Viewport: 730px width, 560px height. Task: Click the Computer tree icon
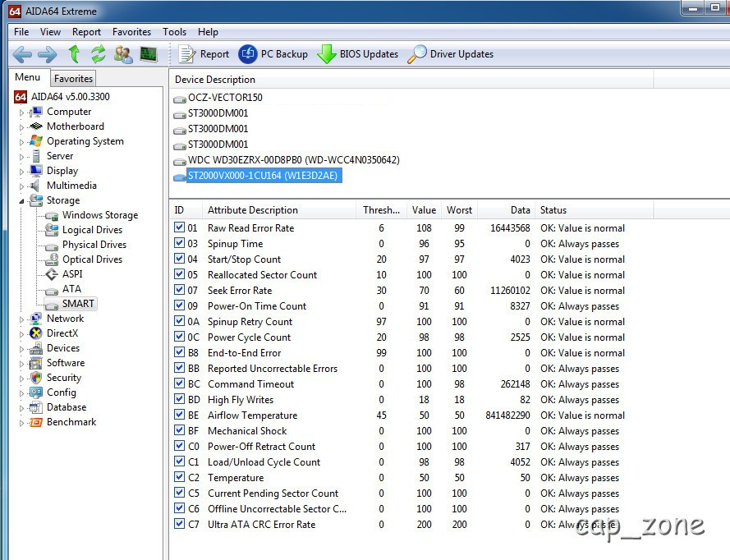click(x=36, y=112)
